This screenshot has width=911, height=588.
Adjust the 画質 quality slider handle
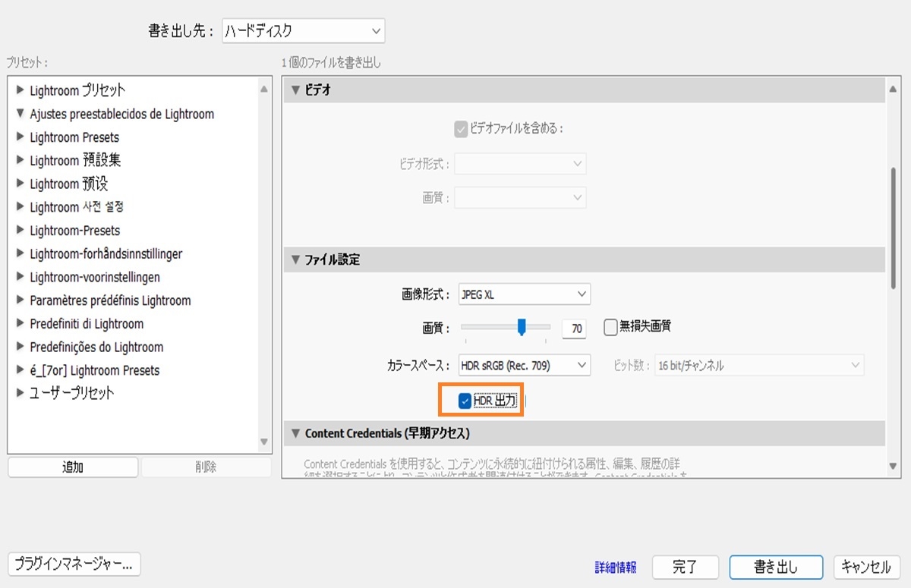point(522,328)
